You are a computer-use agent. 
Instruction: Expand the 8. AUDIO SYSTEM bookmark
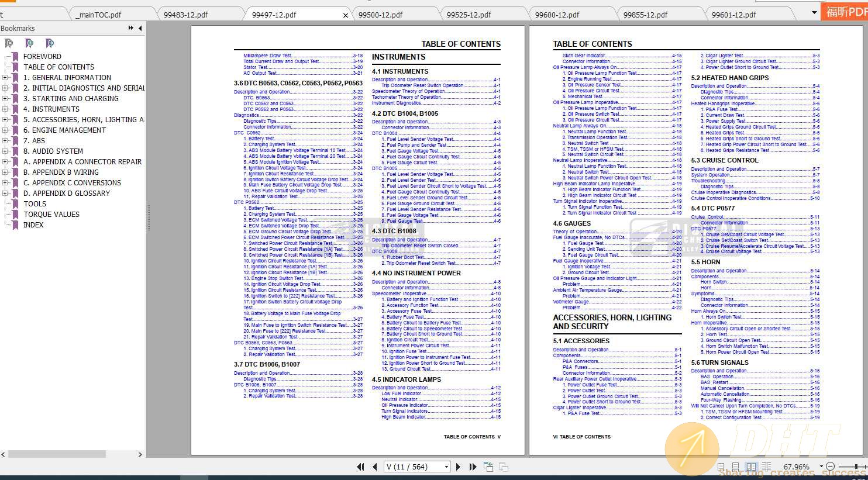[x=5, y=151]
